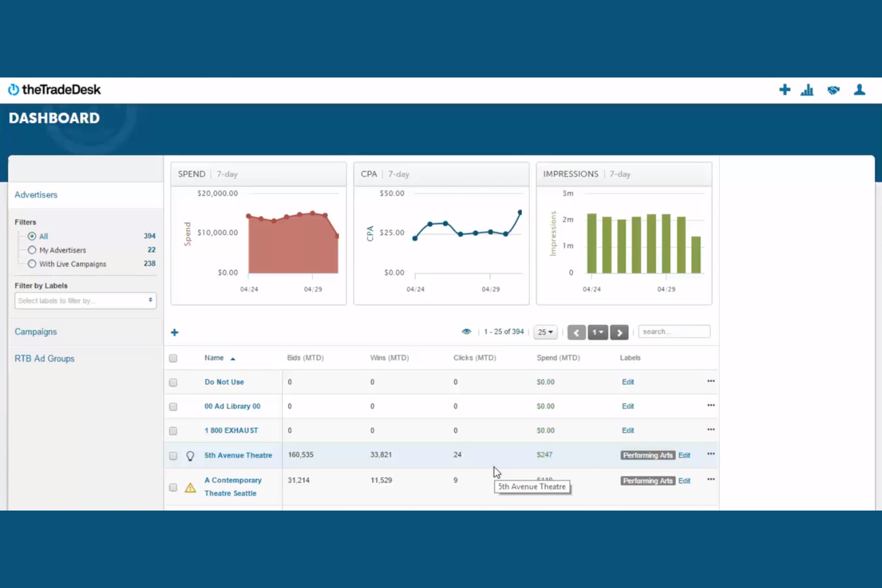The height and width of the screenshot is (588, 882).
Task: Click the handshake icon in header
Action: (833, 90)
